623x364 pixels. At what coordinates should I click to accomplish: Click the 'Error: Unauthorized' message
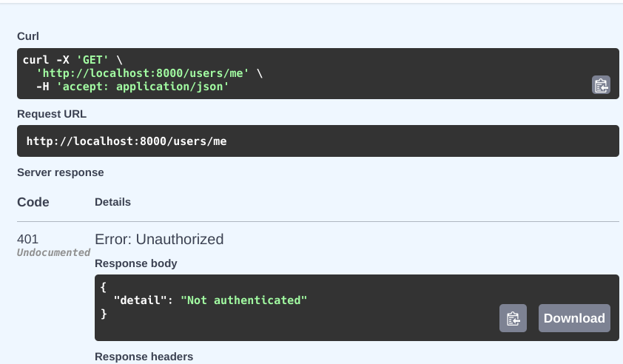coord(159,239)
